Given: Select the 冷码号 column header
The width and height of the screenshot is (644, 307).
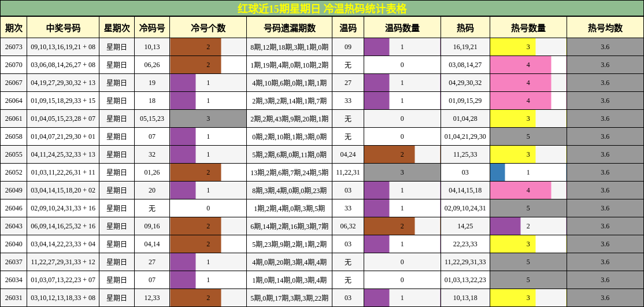Looking at the screenshot, I should pyautogui.click(x=152, y=28).
